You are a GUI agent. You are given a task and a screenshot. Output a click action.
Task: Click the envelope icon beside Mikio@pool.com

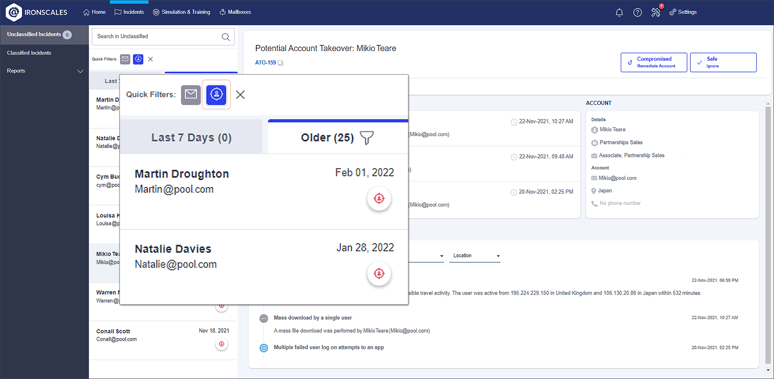[594, 178]
